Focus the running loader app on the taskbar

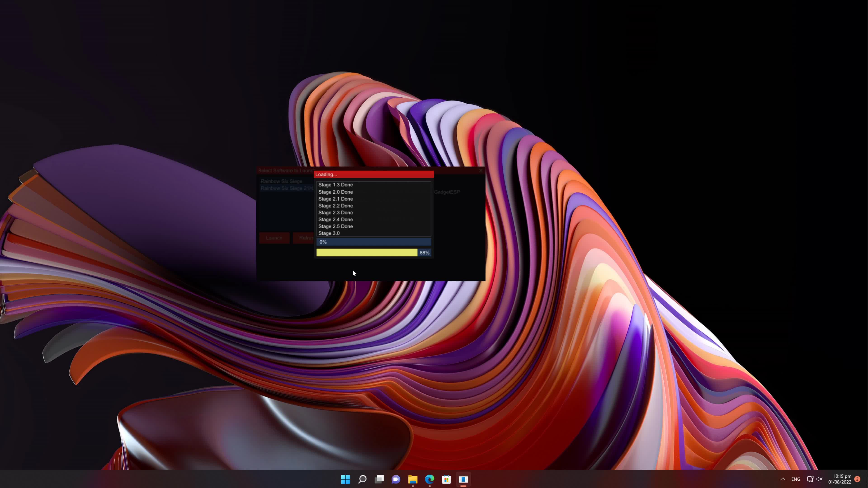point(463,480)
